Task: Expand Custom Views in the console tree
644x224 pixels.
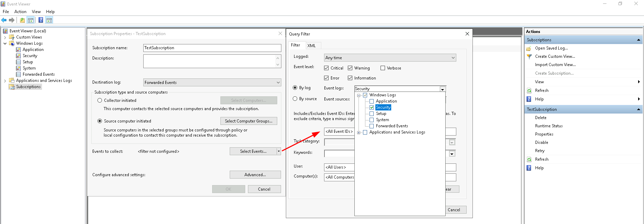Action: tap(5, 37)
